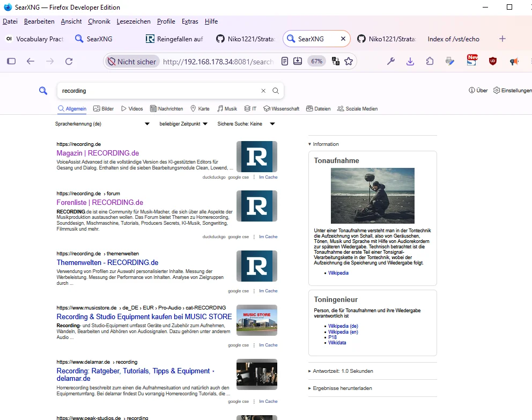Select the Musik search category
The image size is (532, 420).
click(227, 108)
